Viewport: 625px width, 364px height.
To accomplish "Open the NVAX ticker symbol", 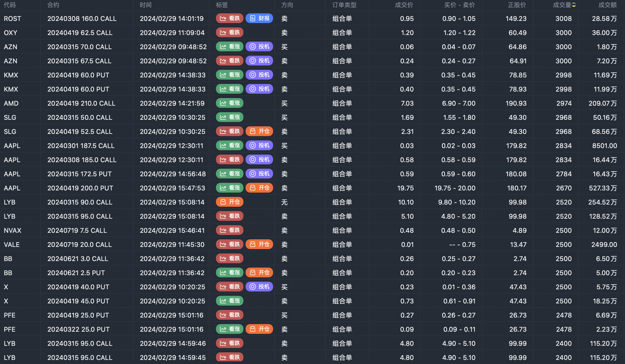I will pyautogui.click(x=13, y=230).
